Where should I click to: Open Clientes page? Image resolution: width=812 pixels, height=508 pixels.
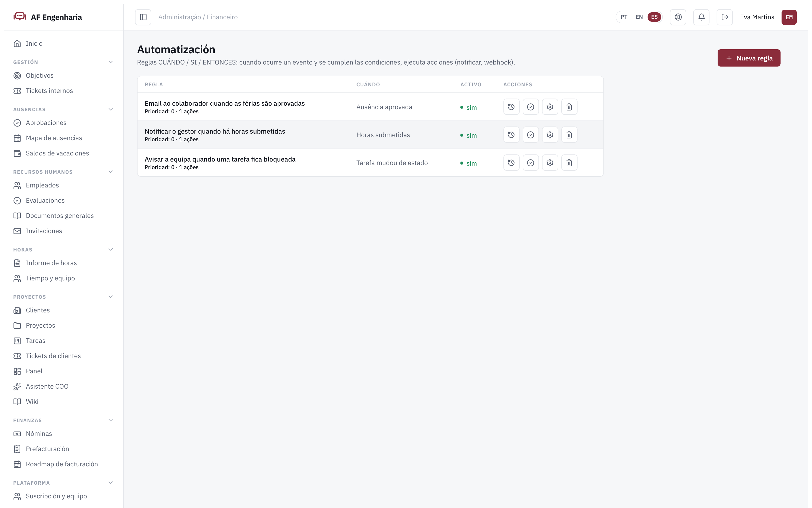pyautogui.click(x=63, y=310)
